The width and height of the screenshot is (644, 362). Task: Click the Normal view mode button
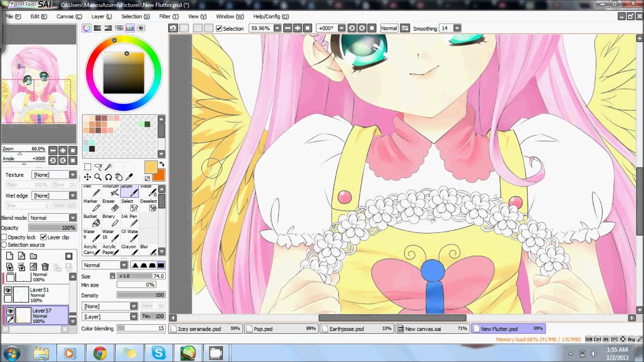tap(388, 28)
